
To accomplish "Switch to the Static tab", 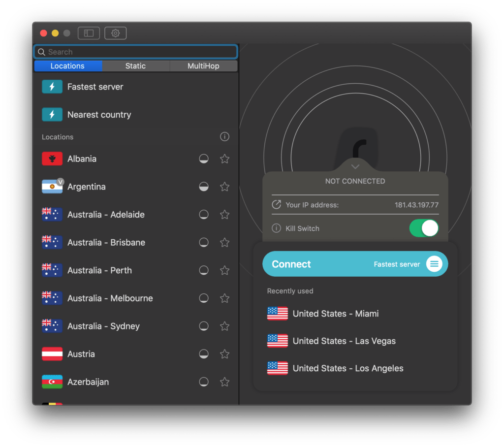I will 135,66.
